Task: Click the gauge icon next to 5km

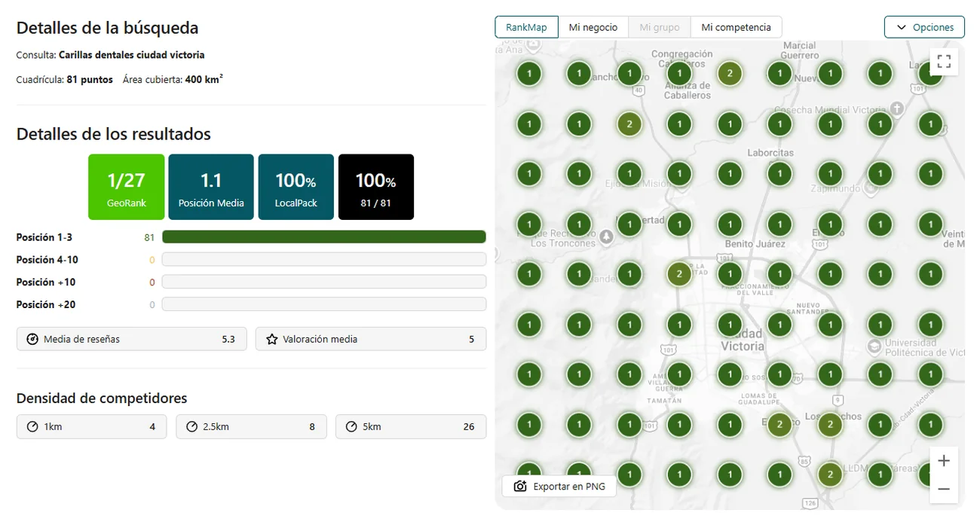Action: pyautogui.click(x=351, y=426)
